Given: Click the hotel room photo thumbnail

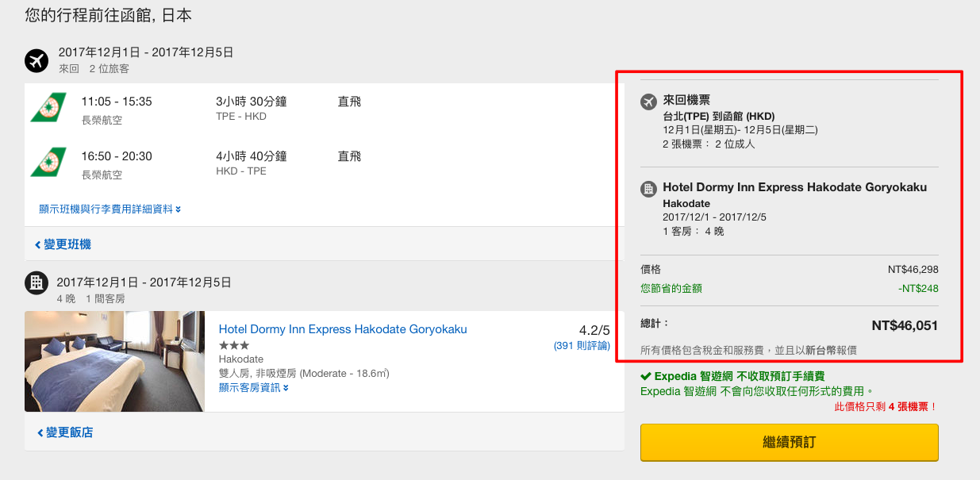Looking at the screenshot, I should coord(114,361).
